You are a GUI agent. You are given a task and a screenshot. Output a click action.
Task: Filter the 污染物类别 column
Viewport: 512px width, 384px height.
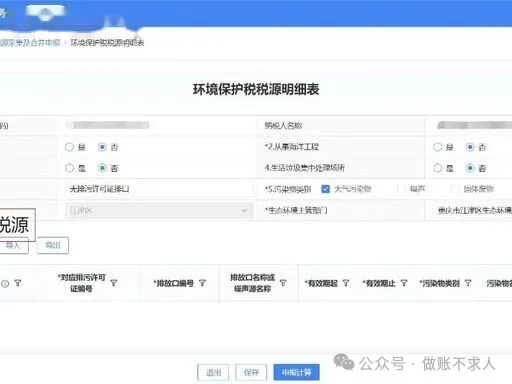tap(468, 283)
